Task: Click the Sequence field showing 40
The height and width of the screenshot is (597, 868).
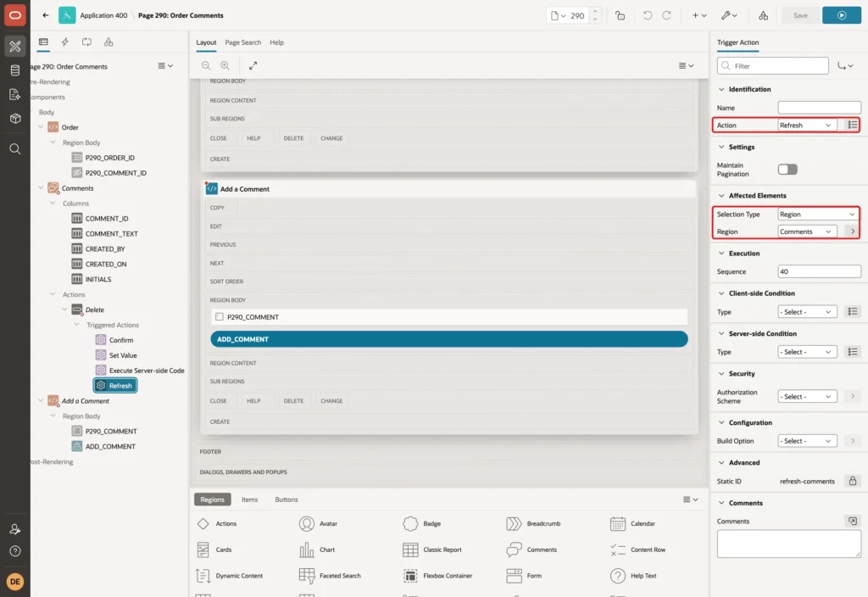Action: pyautogui.click(x=820, y=271)
